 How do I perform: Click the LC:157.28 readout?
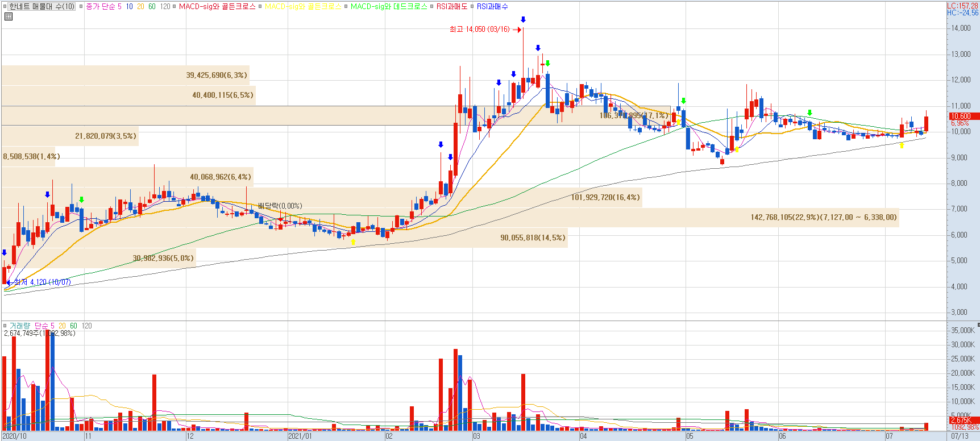pyautogui.click(x=962, y=6)
